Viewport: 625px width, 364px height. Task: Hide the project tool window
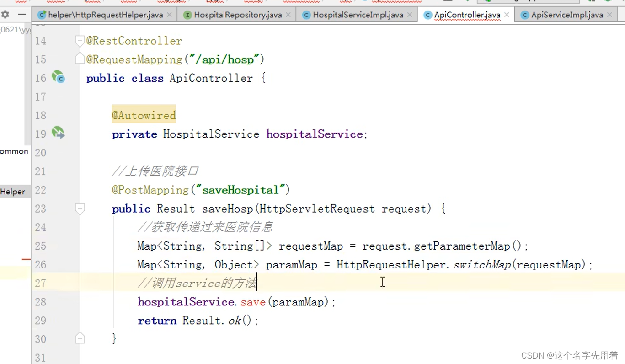point(21,15)
